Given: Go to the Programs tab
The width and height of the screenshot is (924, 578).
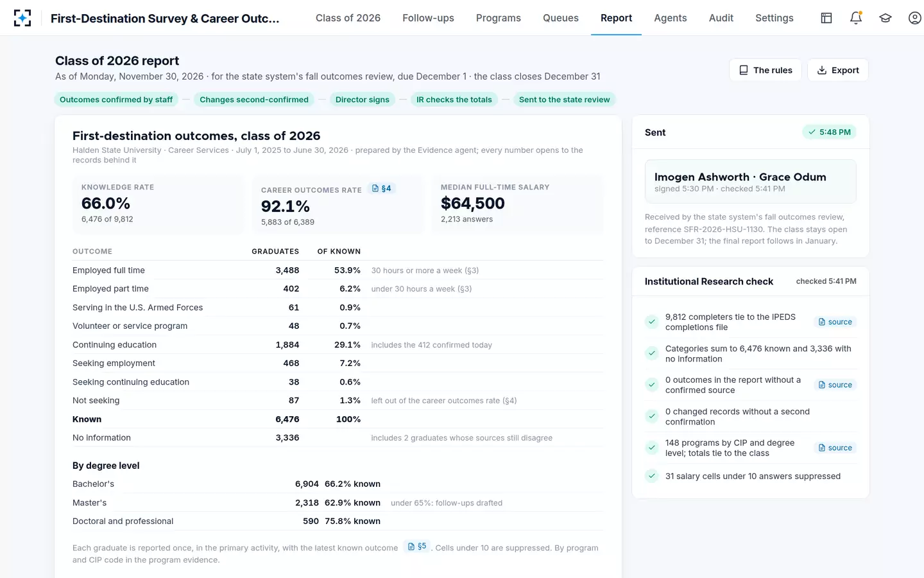Looking at the screenshot, I should [499, 18].
